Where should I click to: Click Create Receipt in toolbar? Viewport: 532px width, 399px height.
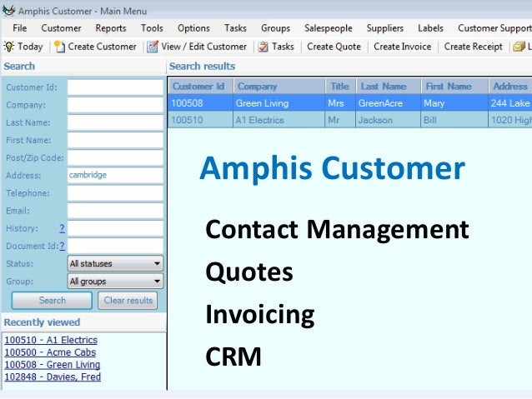pyautogui.click(x=474, y=47)
